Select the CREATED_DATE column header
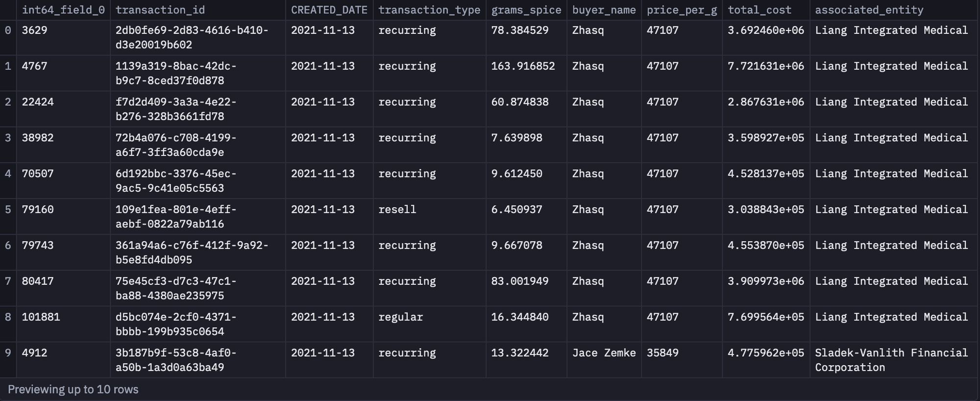 point(329,10)
